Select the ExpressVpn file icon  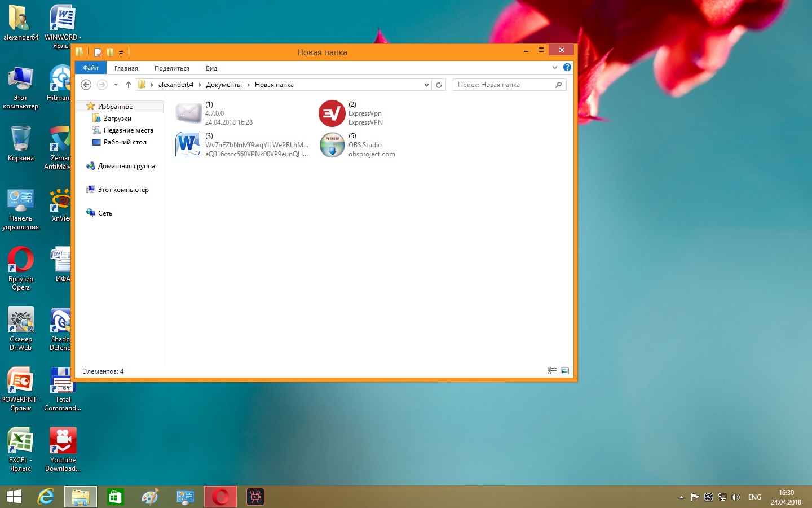332,113
